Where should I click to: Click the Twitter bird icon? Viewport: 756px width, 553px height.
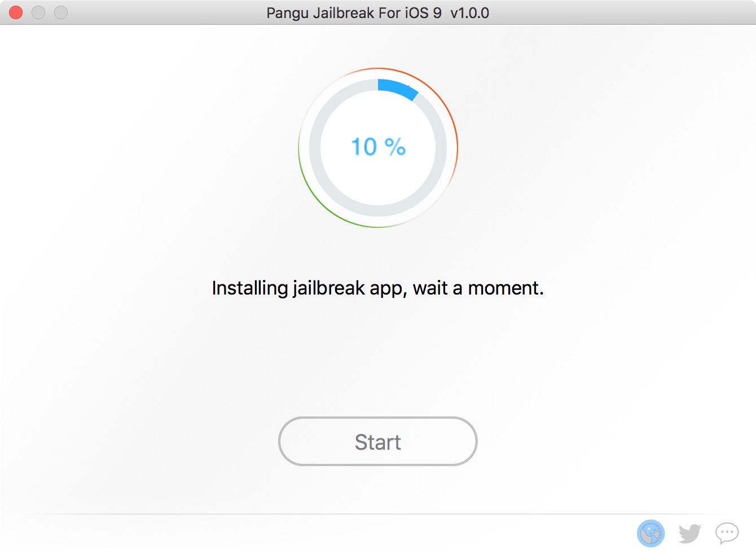coord(689,533)
